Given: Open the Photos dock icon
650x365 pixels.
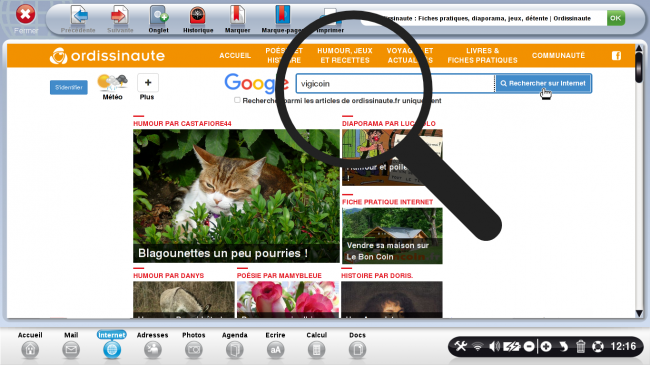Looking at the screenshot, I should point(194,350).
